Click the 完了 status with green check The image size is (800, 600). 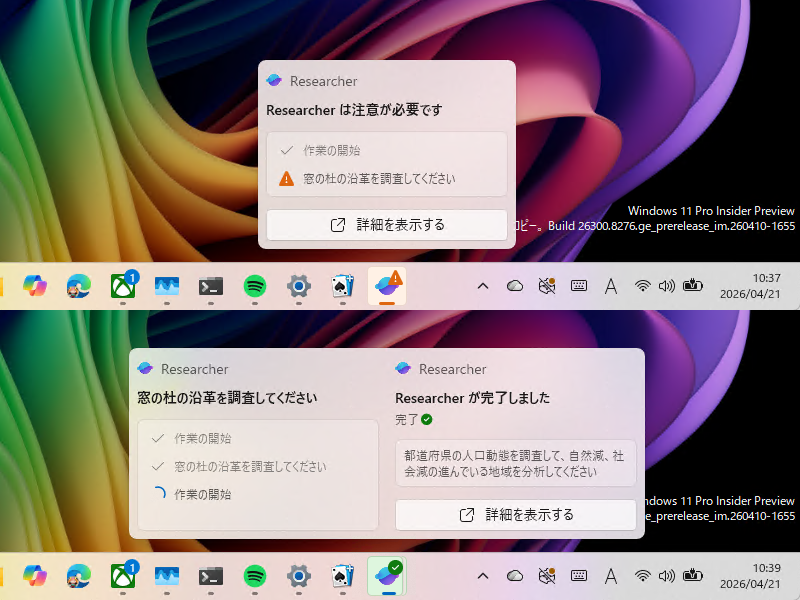tap(414, 420)
